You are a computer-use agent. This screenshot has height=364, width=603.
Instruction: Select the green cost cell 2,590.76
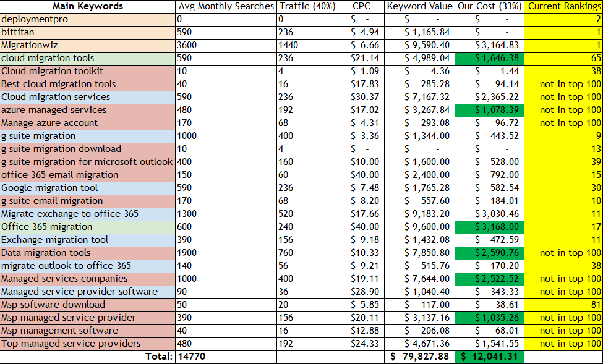point(489,253)
